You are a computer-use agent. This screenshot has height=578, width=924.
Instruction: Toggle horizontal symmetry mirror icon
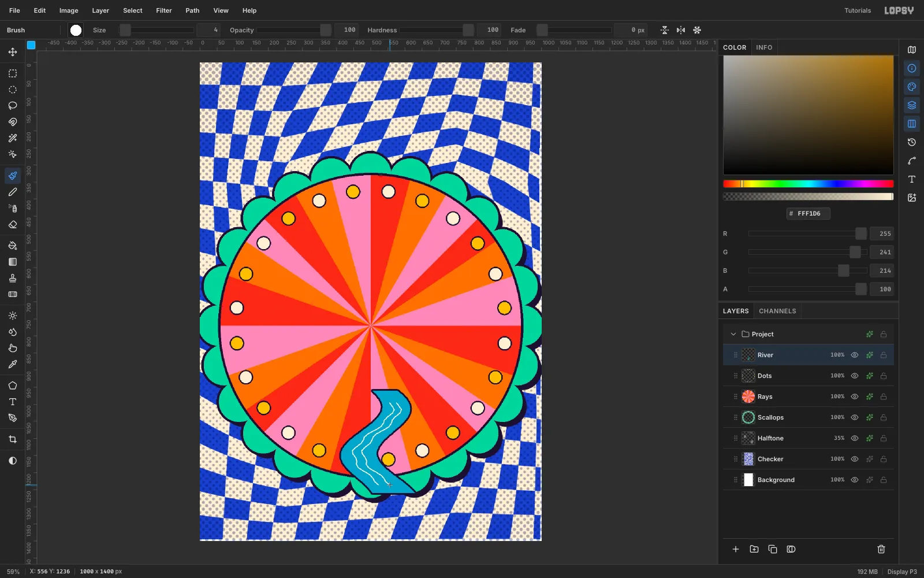681,30
